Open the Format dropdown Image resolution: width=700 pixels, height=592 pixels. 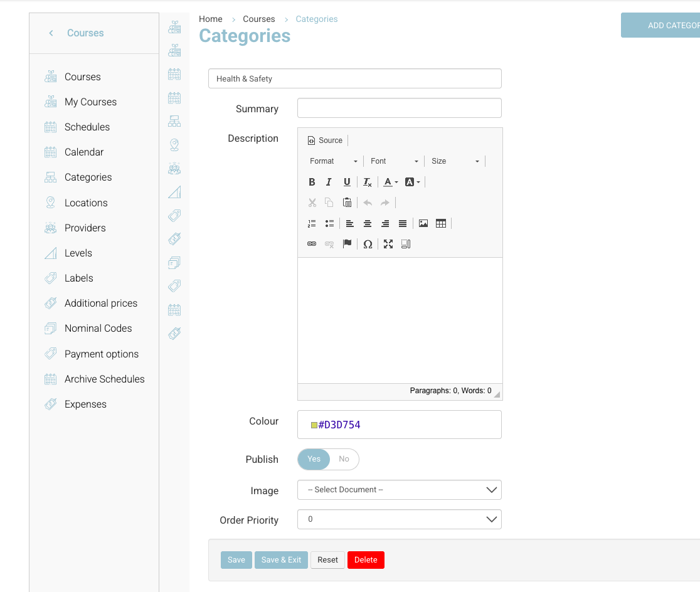(333, 161)
